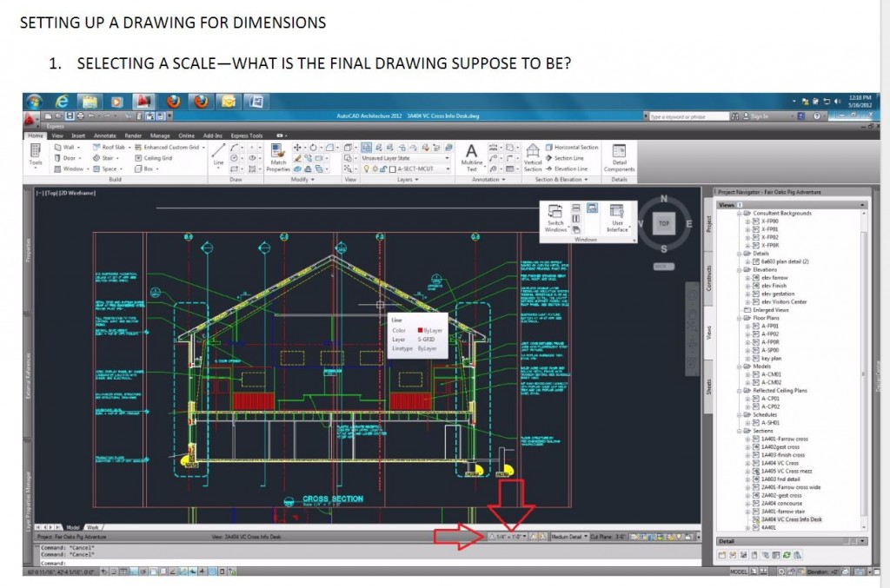Open the Annotate ribbon tab
890x588 pixels.
104,135
